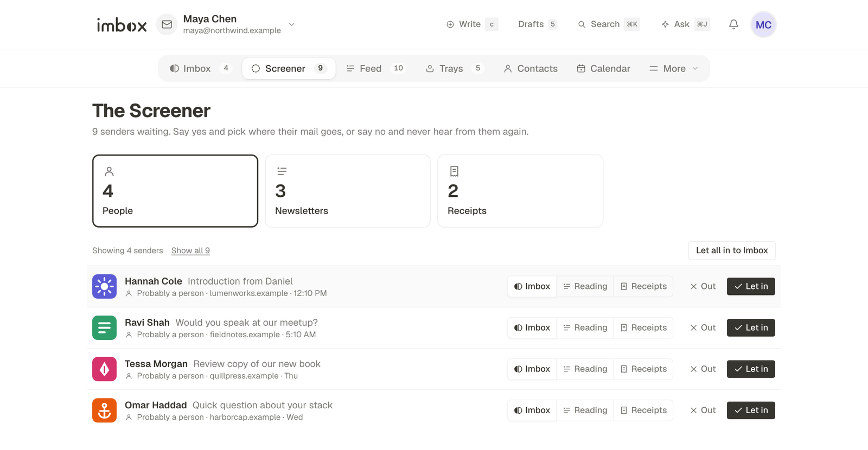This screenshot has height=450, width=868.
Task: Open the Contacts tab
Action: pos(531,68)
